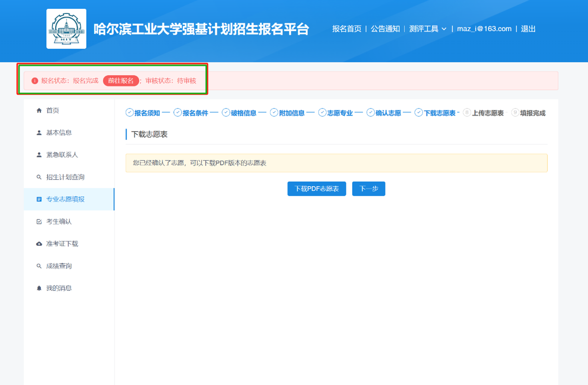Viewport: 588px width, 385px height.
Task: Click the check circle of step 志愿专业
Action: (322, 113)
